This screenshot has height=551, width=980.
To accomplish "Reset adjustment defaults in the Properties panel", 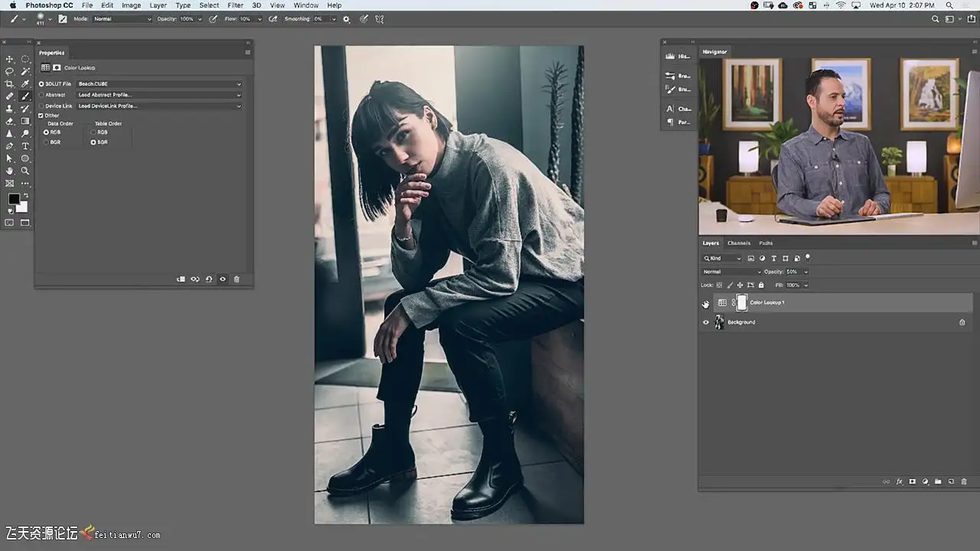I will 209,279.
